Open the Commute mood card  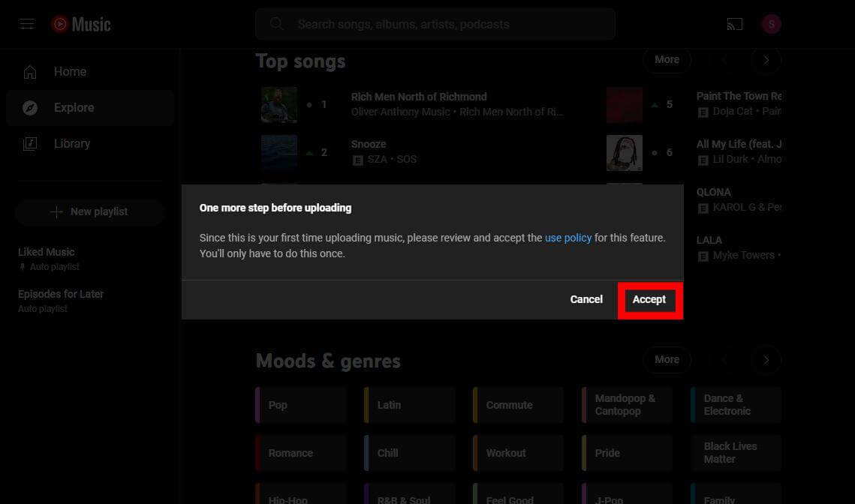tap(518, 405)
